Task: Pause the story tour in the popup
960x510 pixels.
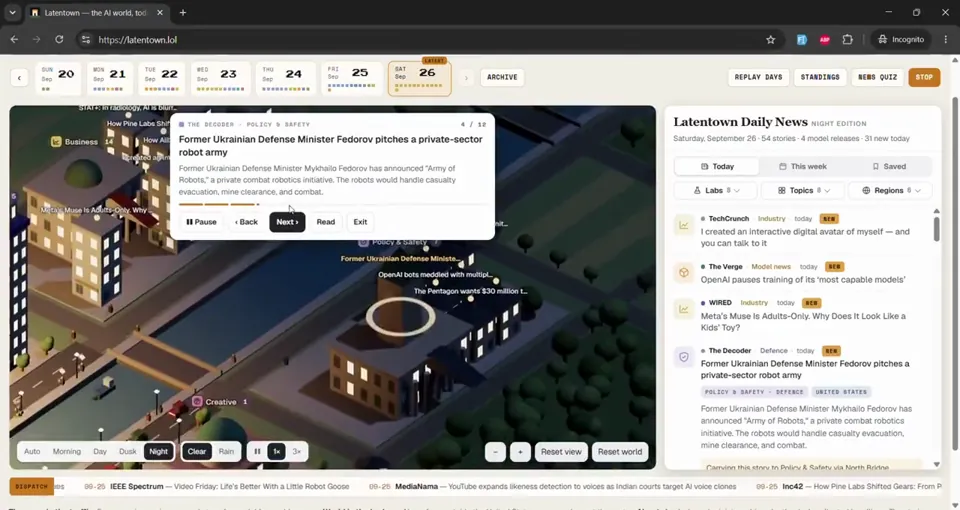Action: tap(201, 222)
